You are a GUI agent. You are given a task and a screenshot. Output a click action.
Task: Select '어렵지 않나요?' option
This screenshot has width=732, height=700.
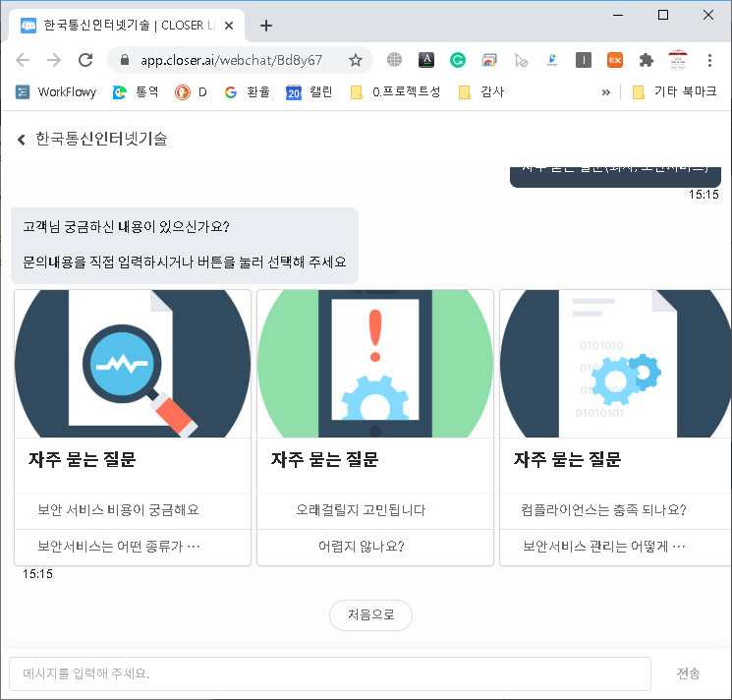pyautogui.click(x=375, y=547)
